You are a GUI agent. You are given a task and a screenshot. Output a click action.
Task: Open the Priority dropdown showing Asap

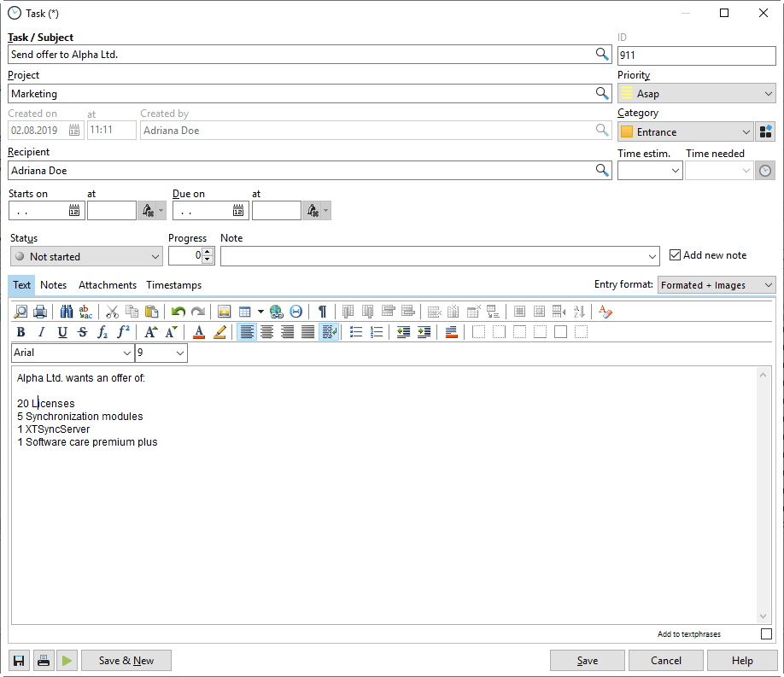pyautogui.click(x=696, y=94)
